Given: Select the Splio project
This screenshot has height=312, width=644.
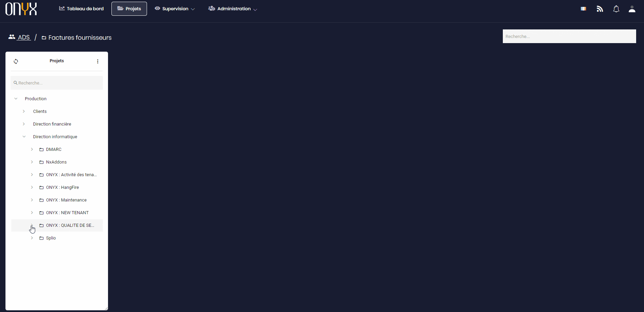Looking at the screenshot, I should (51, 238).
